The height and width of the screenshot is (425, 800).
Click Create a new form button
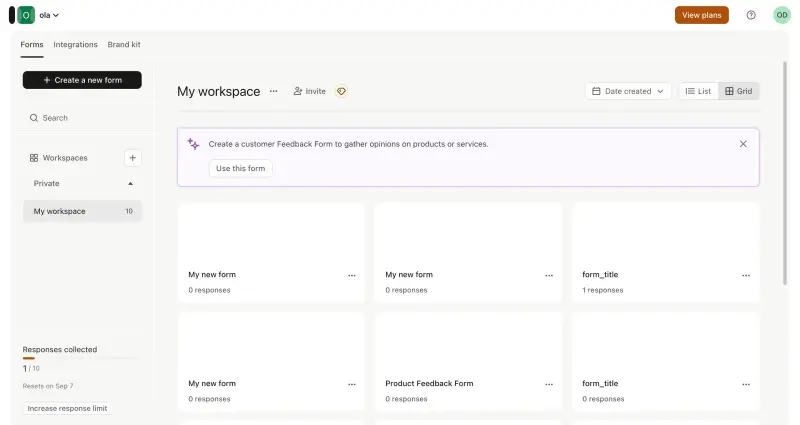tap(82, 80)
